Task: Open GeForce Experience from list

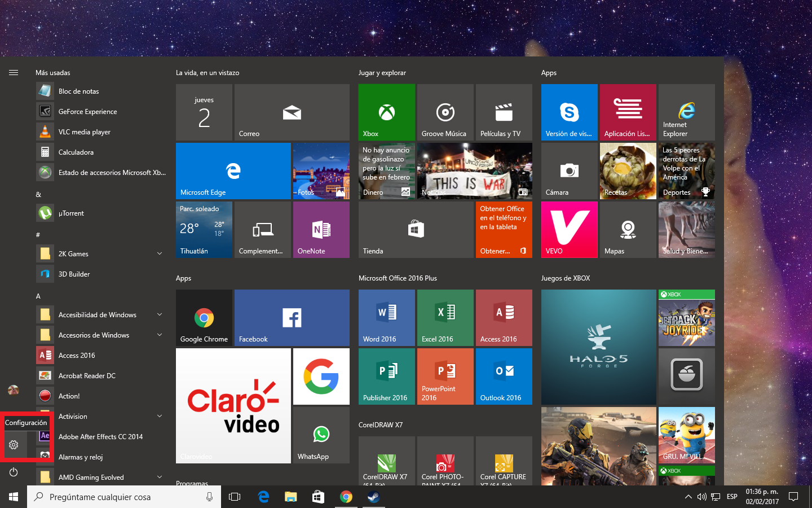Action: (x=101, y=112)
